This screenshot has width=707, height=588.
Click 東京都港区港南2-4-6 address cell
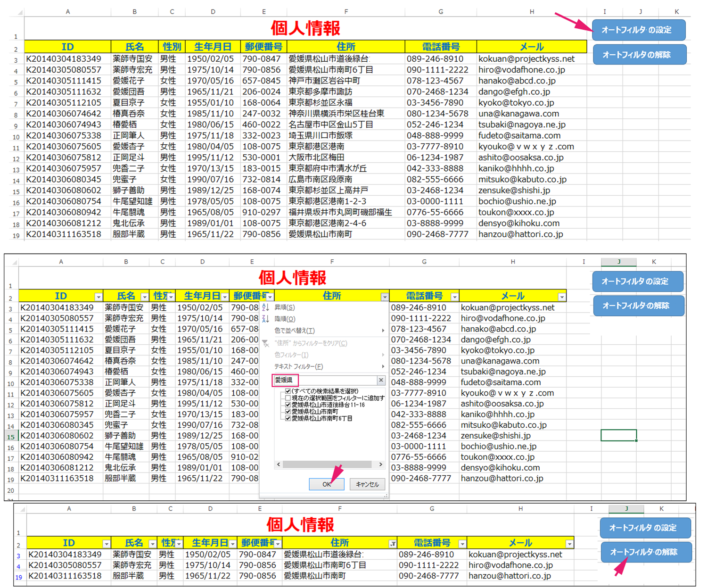[x=345, y=223]
